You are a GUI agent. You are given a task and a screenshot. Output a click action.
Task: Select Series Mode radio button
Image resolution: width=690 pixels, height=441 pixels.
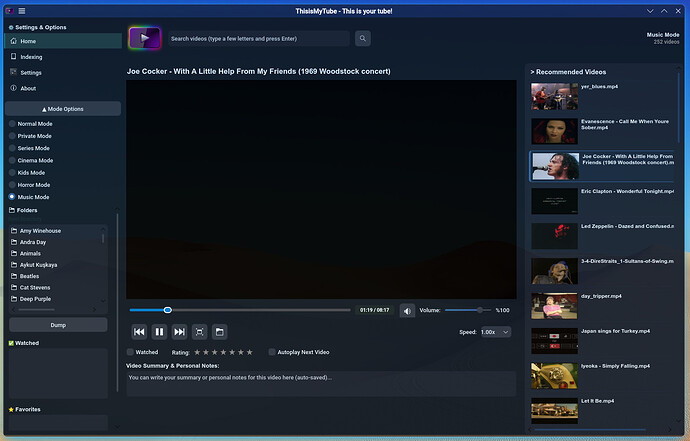point(12,148)
